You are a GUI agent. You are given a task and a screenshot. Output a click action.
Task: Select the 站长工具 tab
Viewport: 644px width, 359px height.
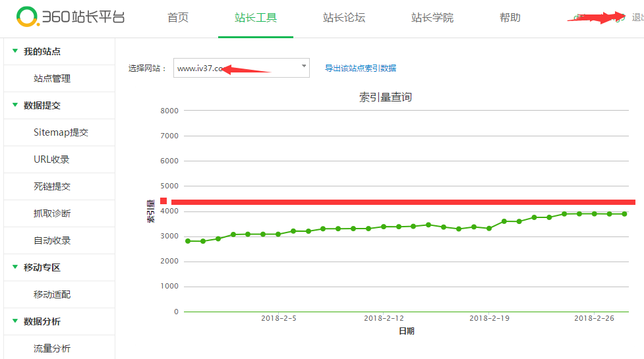[256, 18]
